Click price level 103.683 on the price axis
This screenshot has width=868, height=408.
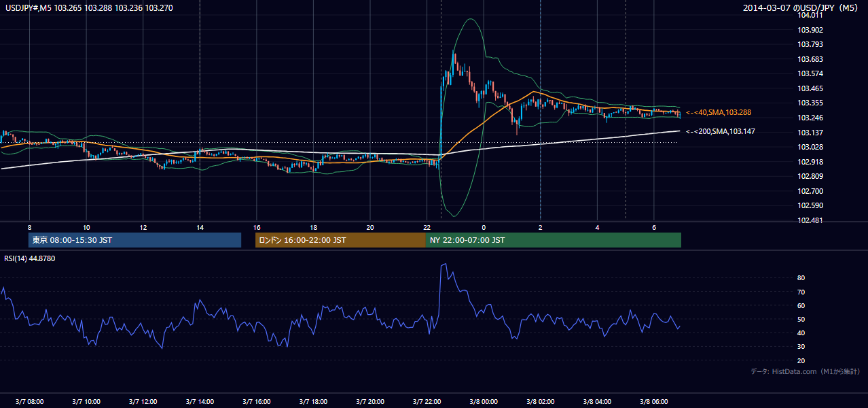click(810, 59)
